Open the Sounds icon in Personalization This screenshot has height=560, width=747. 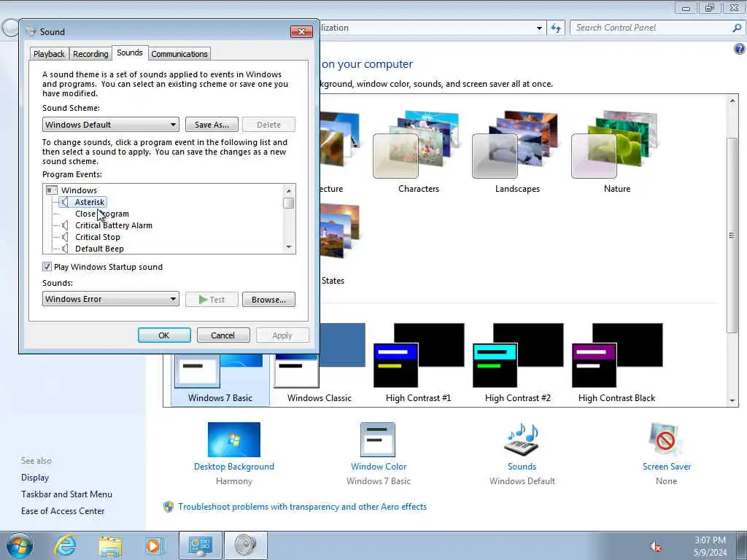(522, 440)
